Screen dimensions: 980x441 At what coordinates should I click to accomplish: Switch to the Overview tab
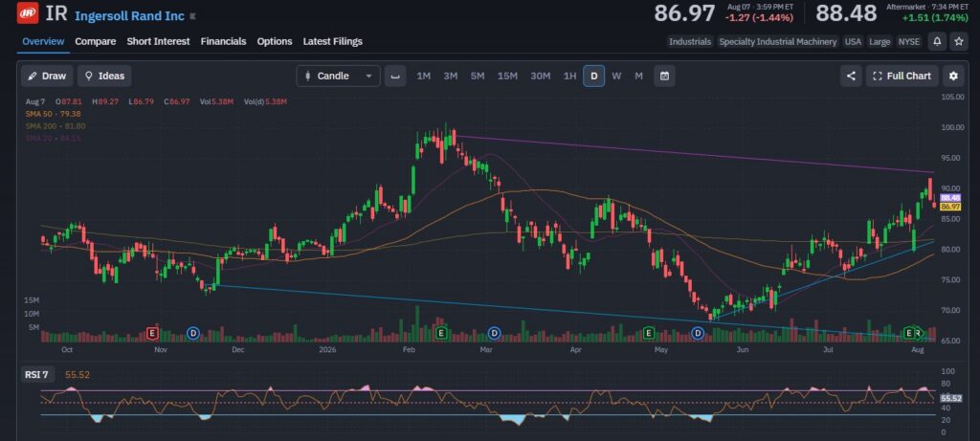(43, 41)
